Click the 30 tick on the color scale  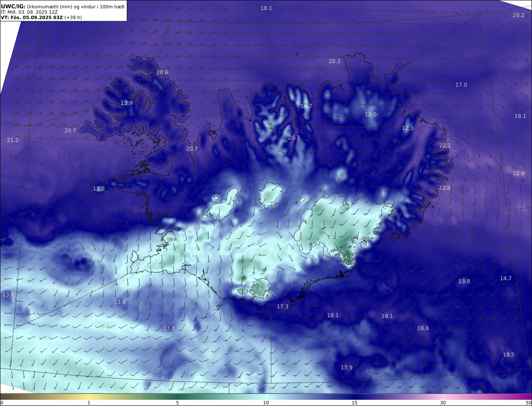(x=443, y=403)
